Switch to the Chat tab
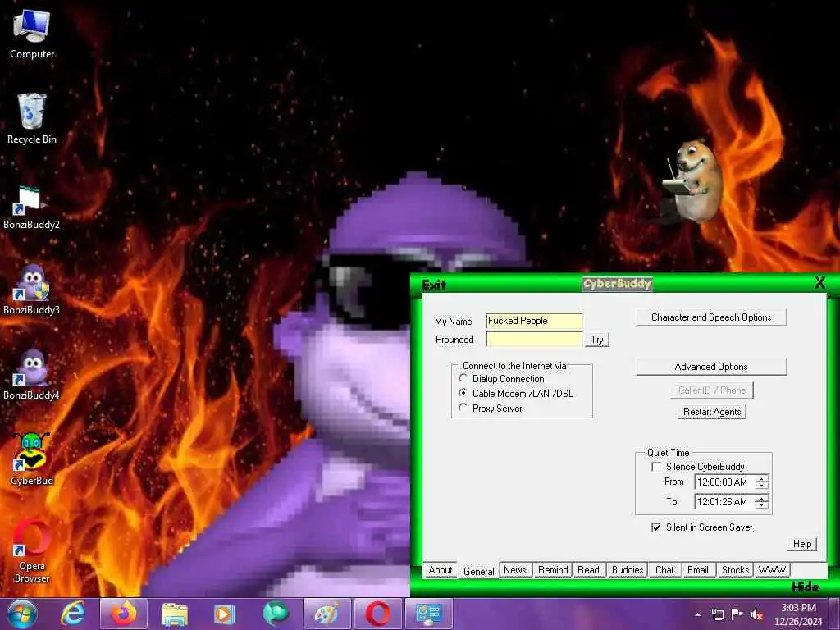 coord(664,570)
